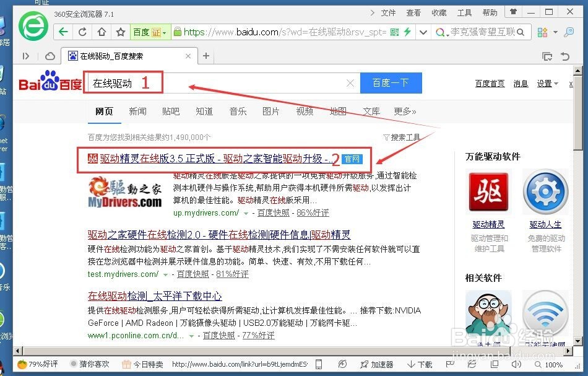Image resolution: width=588 pixels, height=376 pixels.
Task: Click 猜你喜欢 in the status bar
Action: (90, 364)
